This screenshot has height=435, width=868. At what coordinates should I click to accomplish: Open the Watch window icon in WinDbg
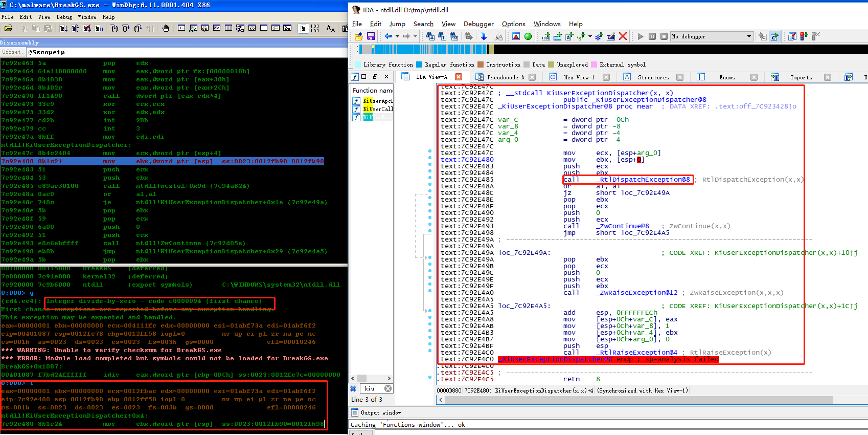click(x=193, y=28)
